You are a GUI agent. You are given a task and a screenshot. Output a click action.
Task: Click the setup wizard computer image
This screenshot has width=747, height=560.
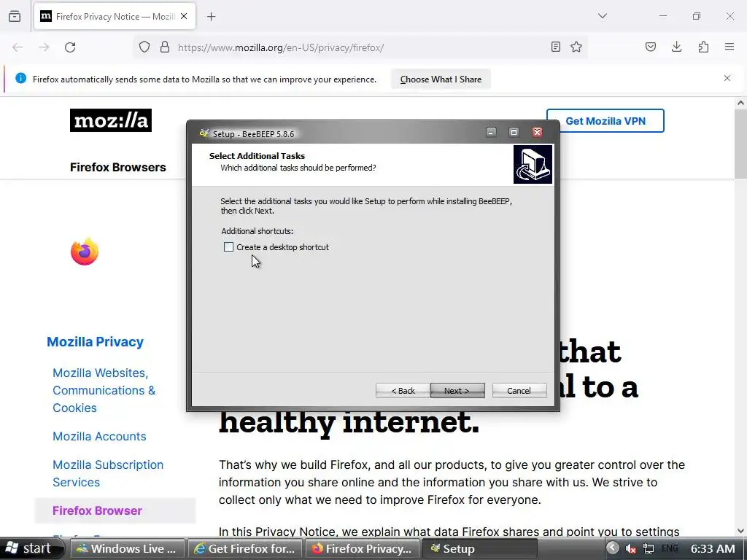click(533, 164)
